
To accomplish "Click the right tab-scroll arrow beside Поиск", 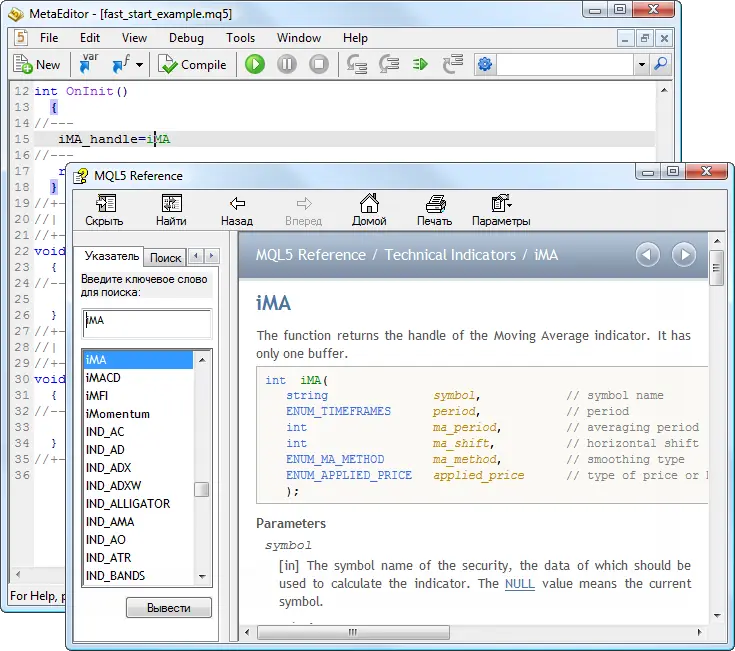I will click(x=211, y=256).
